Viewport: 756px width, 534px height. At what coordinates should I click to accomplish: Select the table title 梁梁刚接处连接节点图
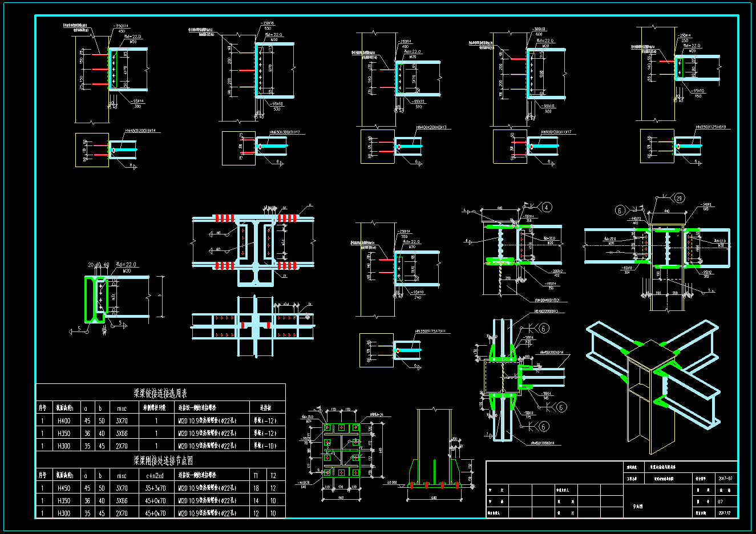click(164, 460)
